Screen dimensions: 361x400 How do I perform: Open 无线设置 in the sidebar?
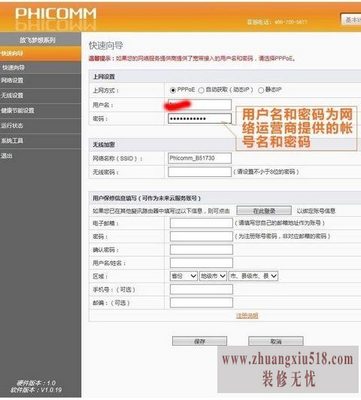coord(40,95)
